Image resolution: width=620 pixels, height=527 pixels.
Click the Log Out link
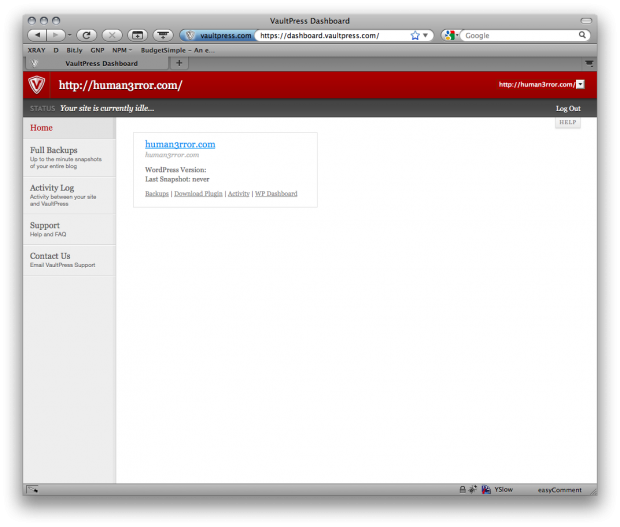click(568, 108)
